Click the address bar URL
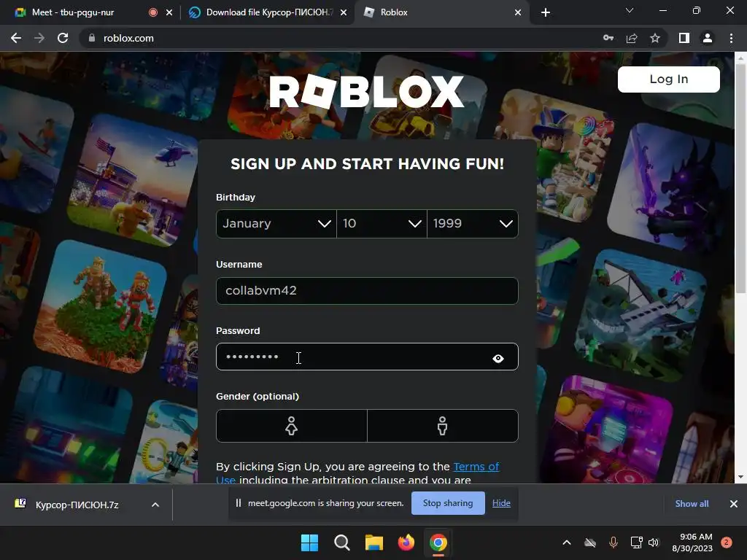 coord(128,38)
